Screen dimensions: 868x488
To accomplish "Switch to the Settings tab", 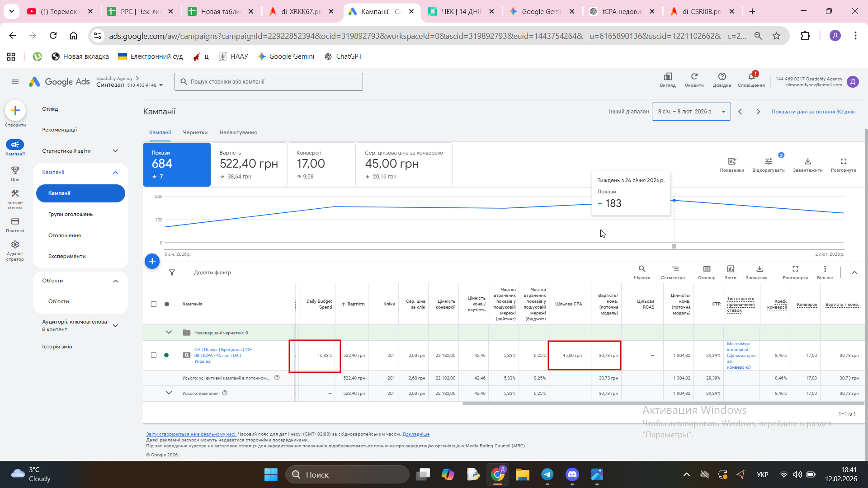I will tap(238, 132).
